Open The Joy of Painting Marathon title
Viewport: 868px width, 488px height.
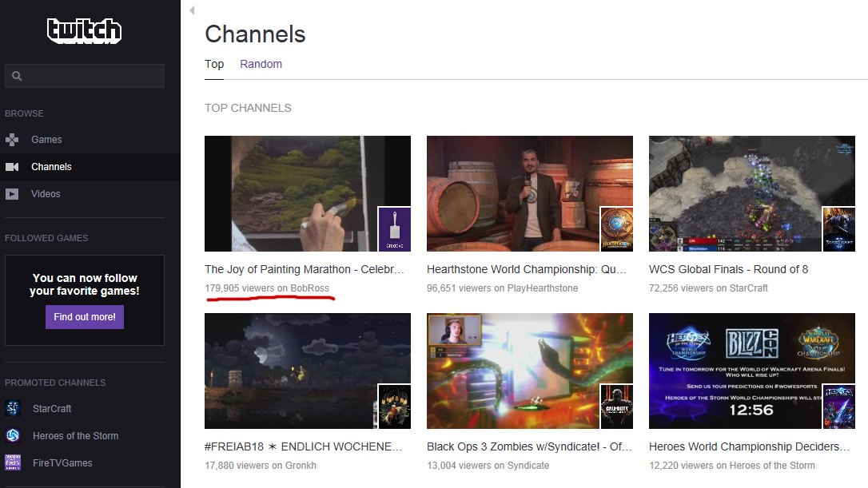point(305,269)
